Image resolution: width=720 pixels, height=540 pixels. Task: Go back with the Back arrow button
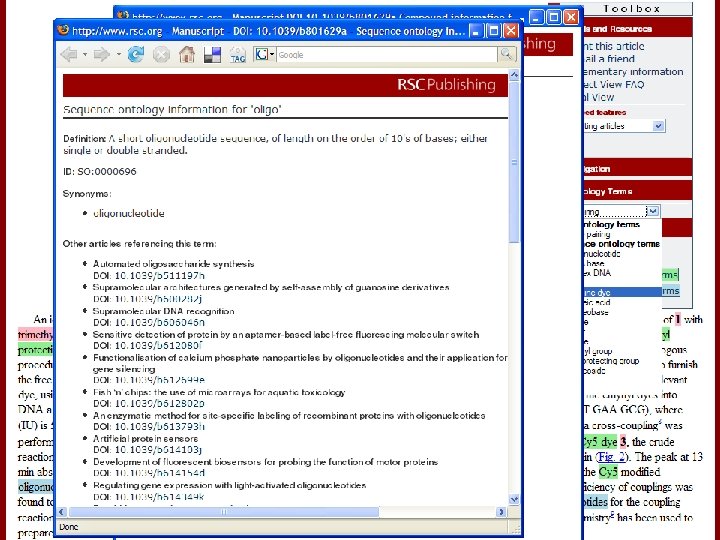coord(69,55)
